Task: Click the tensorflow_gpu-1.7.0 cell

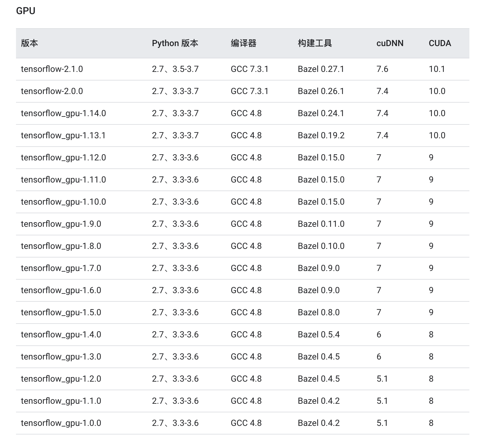Action: click(61, 268)
